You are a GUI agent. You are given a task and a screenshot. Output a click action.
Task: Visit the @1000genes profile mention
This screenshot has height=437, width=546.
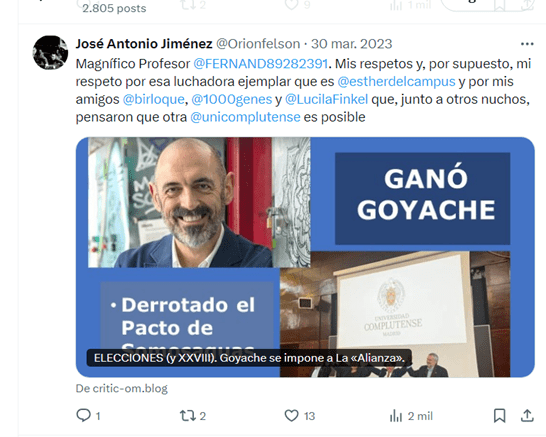[x=232, y=99]
